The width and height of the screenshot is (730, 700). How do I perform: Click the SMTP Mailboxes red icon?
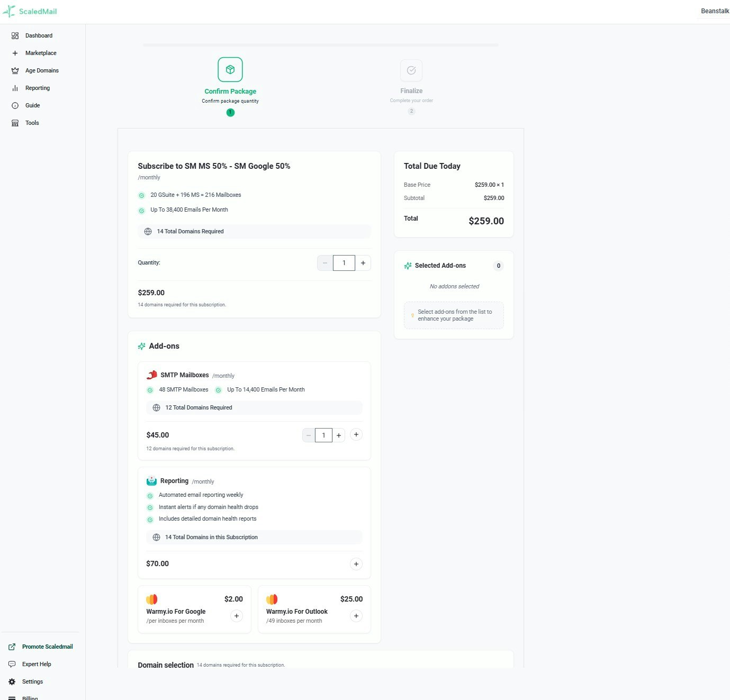click(152, 375)
